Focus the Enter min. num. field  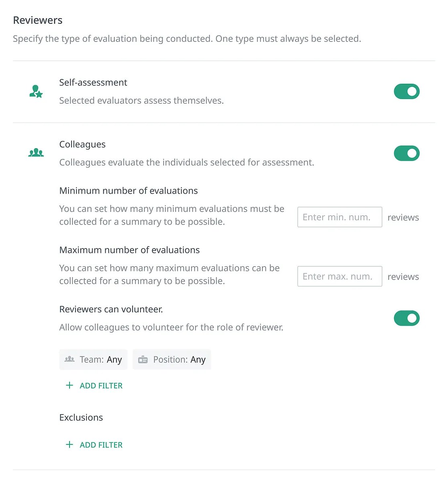tap(339, 217)
